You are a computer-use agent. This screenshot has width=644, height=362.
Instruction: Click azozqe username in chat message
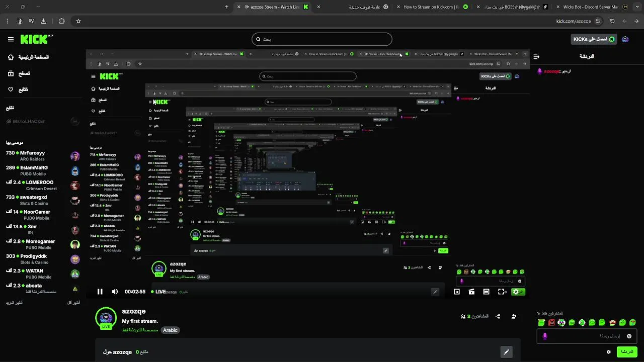coord(552,71)
